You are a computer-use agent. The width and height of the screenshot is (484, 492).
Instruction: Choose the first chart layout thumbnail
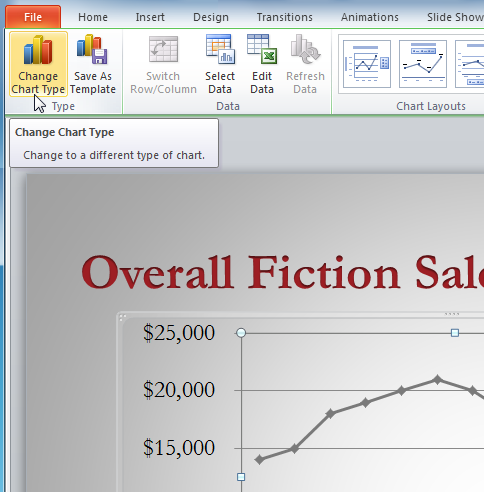(x=367, y=64)
